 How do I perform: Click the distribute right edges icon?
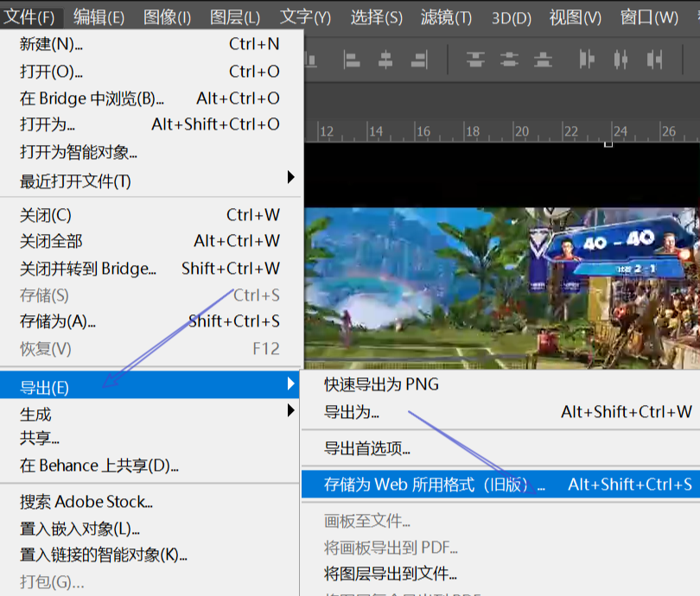(x=653, y=60)
